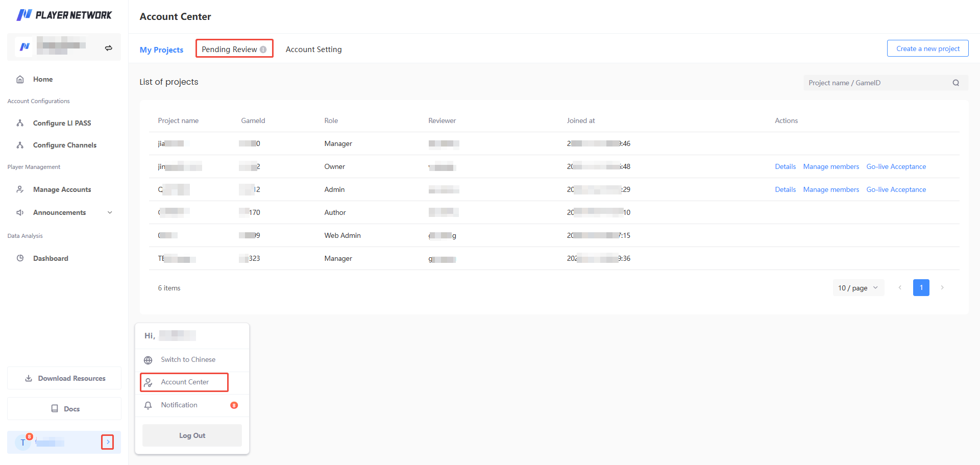The image size is (980, 465).
Task: Open the My Projects tab
Action: point(161,50)
